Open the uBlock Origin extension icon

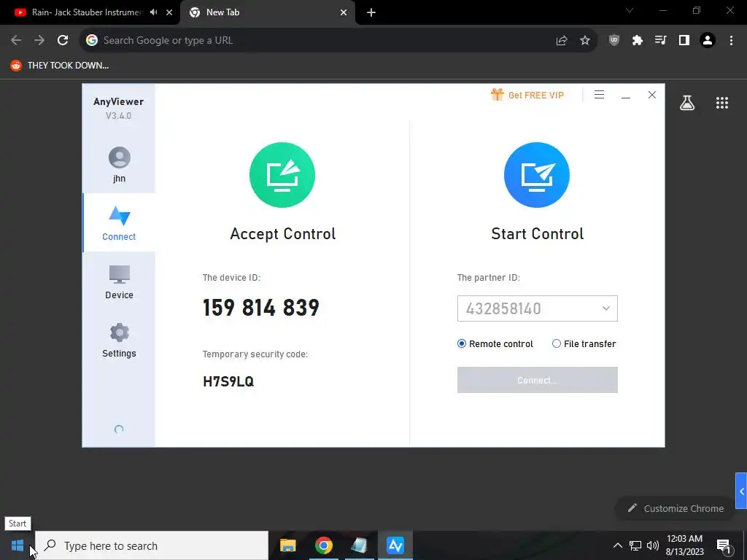614,41
